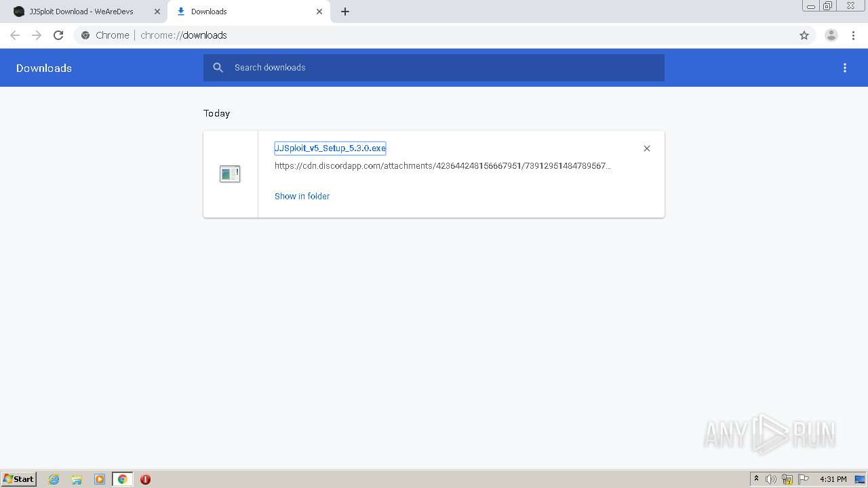The image size is (868, 488).
Task: Click the 4:31 PM clock
Action: coord(833,479)
